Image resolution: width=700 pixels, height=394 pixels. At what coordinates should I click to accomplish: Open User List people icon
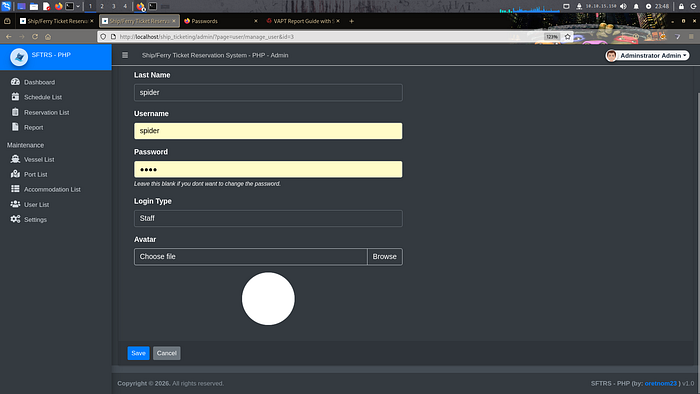[x=15, y=204]
